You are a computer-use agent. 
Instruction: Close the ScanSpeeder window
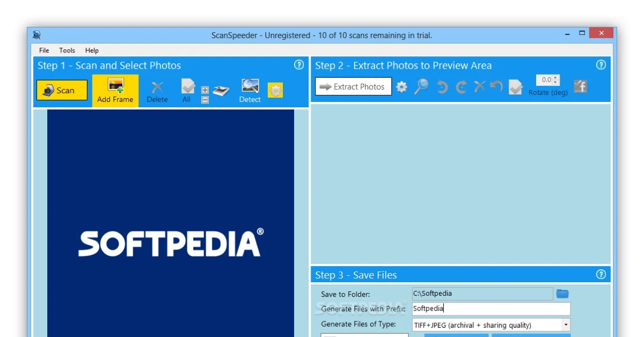click(x=601, y=33)
